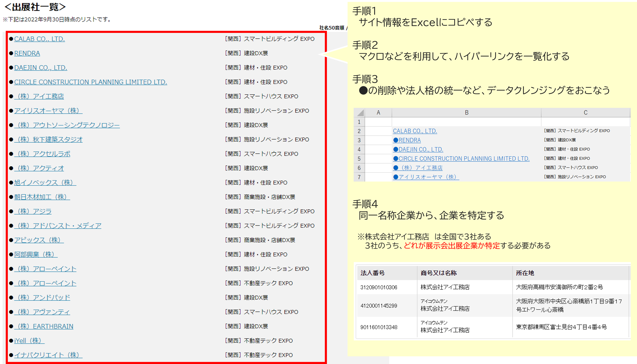The image size is (637, 364).
Task: Click address 大阪府大阪市中央区心斎橋筋1丁目9番17号
Action: [x=569, y=305]
